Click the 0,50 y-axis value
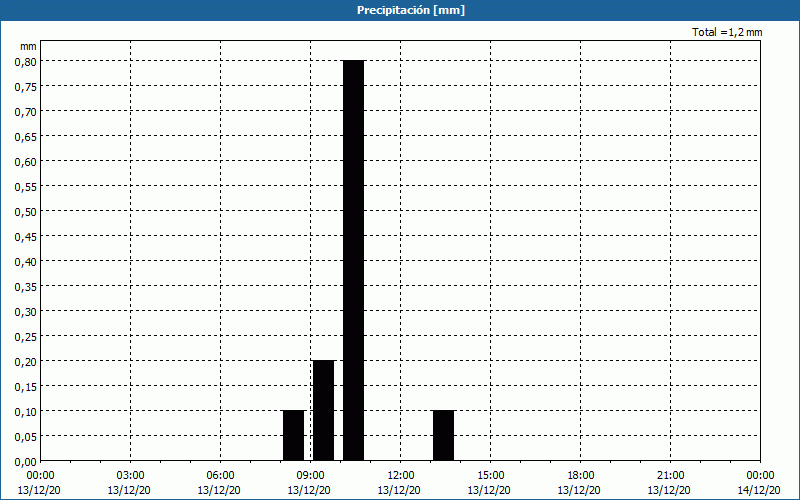The image size is (800, 500). tap(26, 212)
